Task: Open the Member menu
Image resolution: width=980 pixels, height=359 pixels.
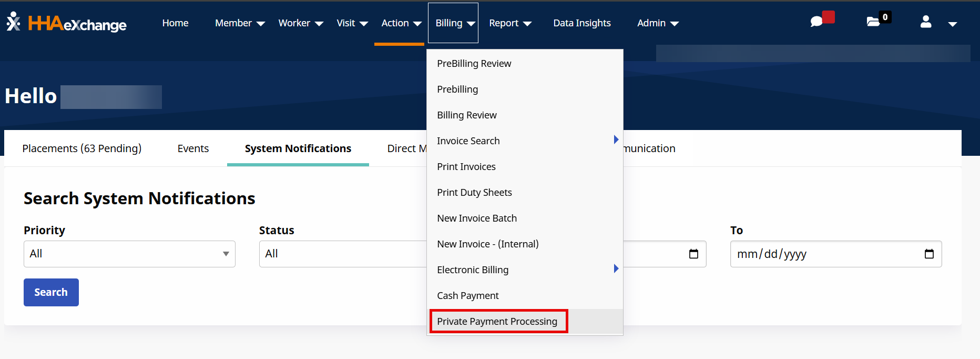Action: pos(240,23)
